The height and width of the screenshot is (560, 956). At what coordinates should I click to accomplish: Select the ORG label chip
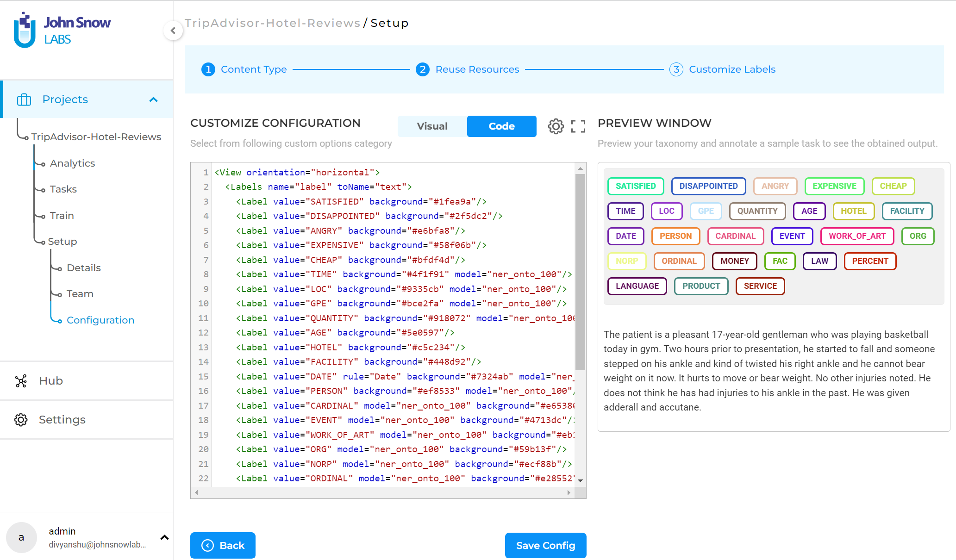[x=918, y=236]
